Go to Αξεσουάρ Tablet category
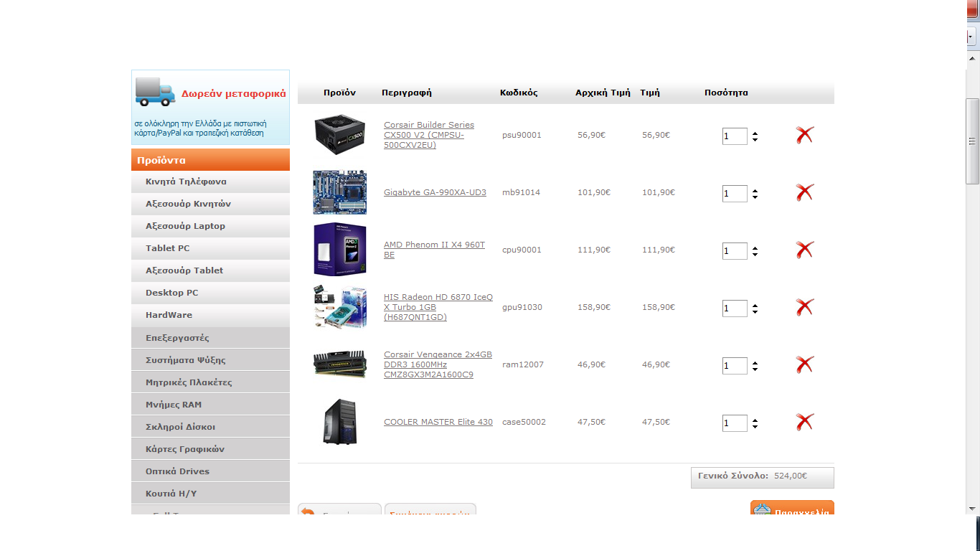Screen dimensions: 980x551 pos(210,270)
